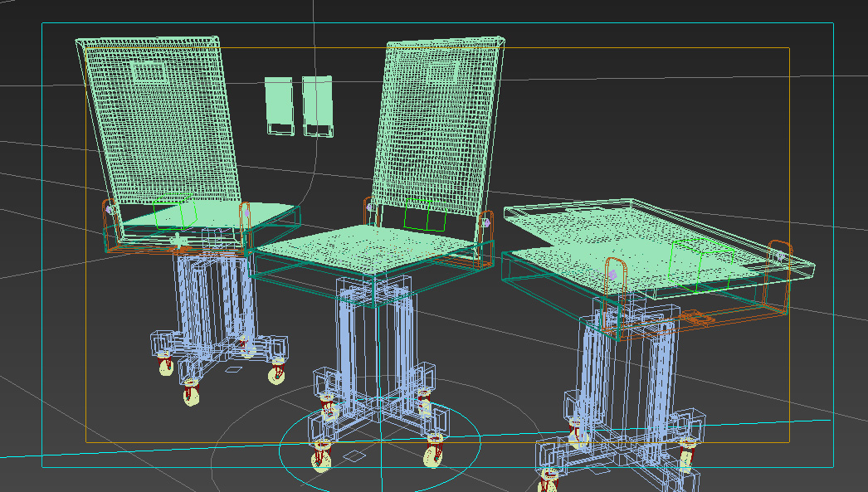This screenshot has width=868, height=492.
Task: Select the green helper box on the right tabletop
Action: pyautogui.click(x=702, y=265)
